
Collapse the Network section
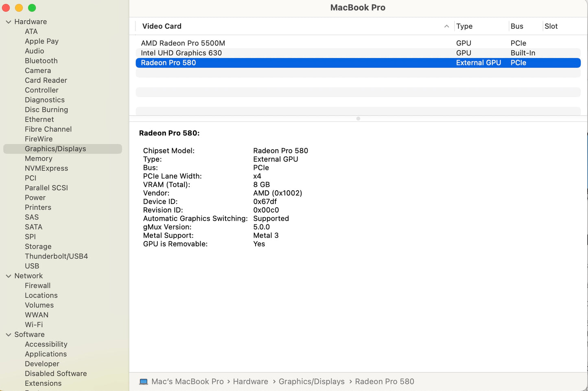[9, 276]
